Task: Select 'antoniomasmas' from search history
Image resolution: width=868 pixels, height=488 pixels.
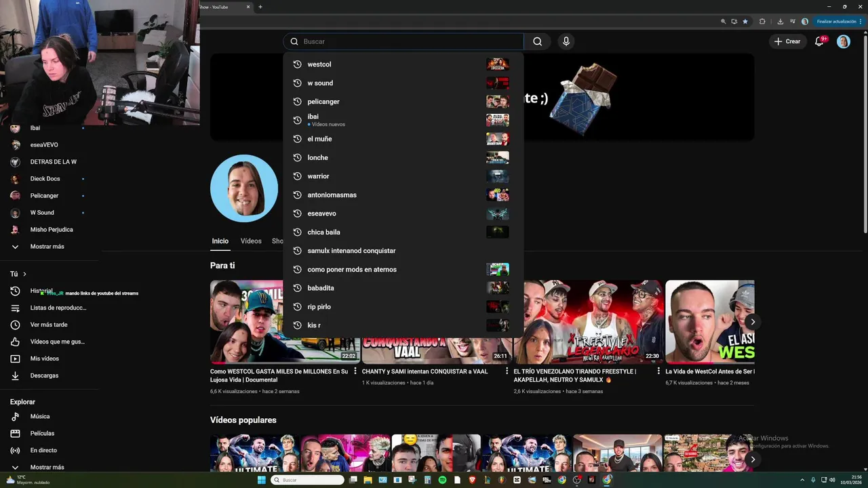Action: [403, 195]
